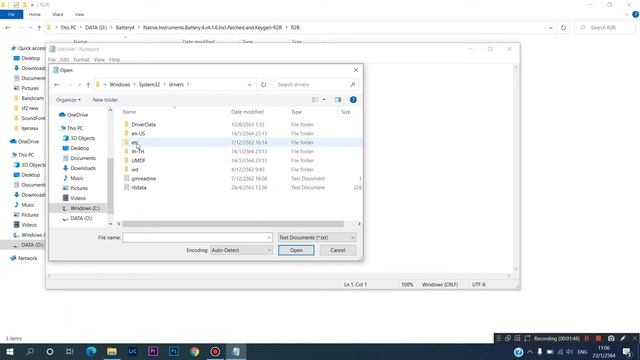Open the Notepad Help menu

[115, 60]
